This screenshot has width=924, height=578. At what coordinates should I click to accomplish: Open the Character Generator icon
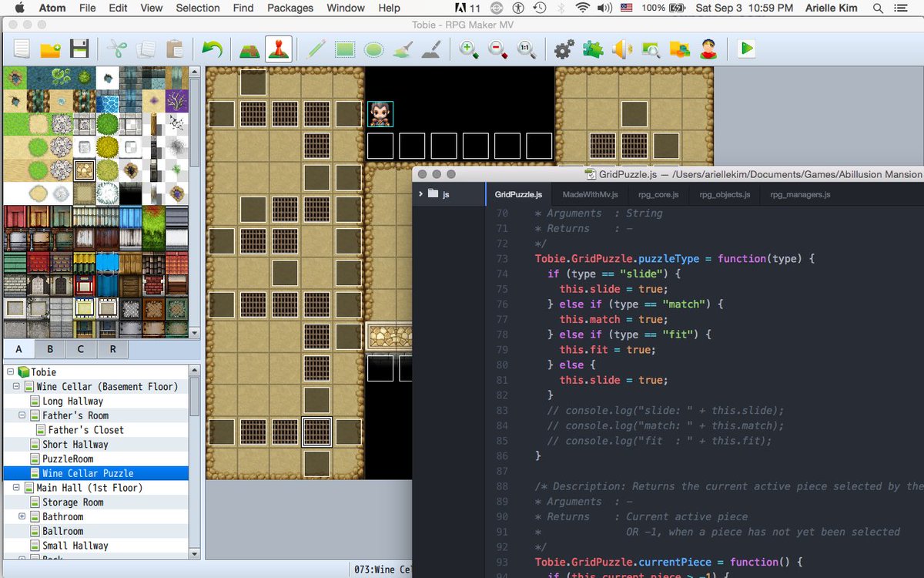(x=709, y=49)
